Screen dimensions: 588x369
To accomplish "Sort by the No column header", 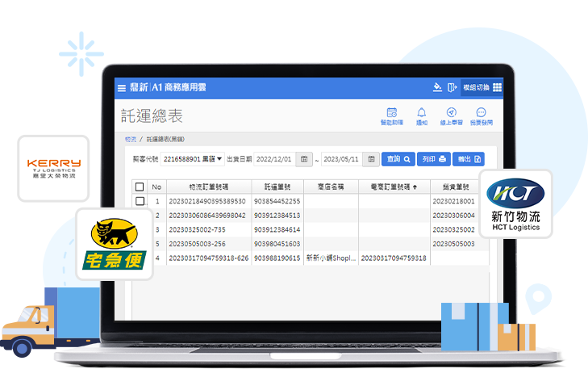I will (x=156, y=187).
